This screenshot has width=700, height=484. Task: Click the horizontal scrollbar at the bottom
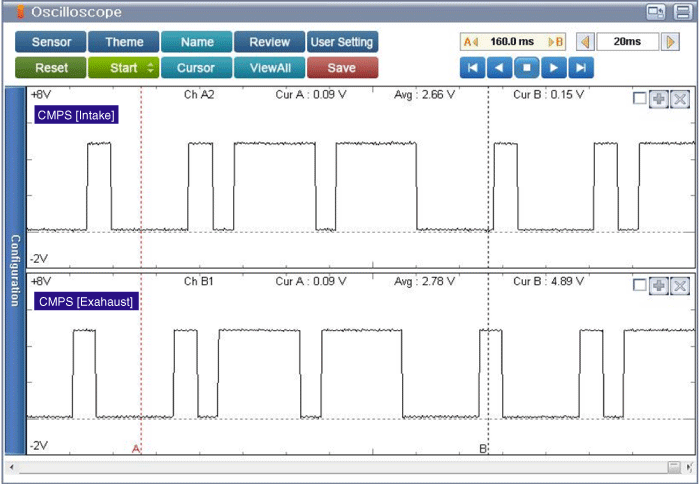(340, 467)
